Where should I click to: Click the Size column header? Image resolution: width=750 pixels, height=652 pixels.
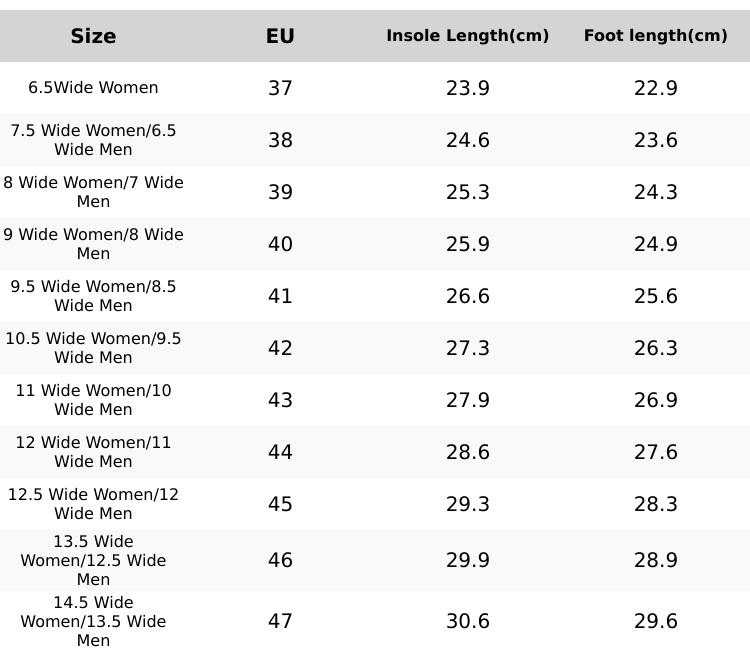[x=93, y=36]
